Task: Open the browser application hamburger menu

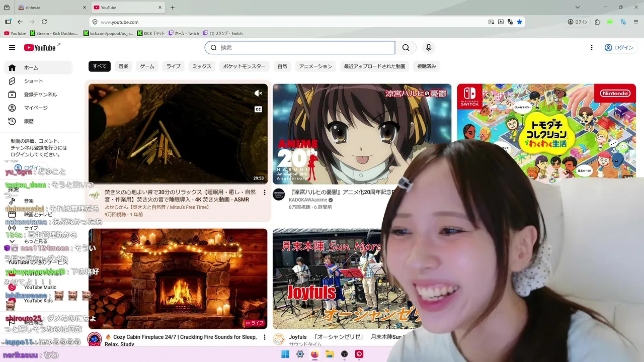Action: pyautogui.click(x=636, y=22)
